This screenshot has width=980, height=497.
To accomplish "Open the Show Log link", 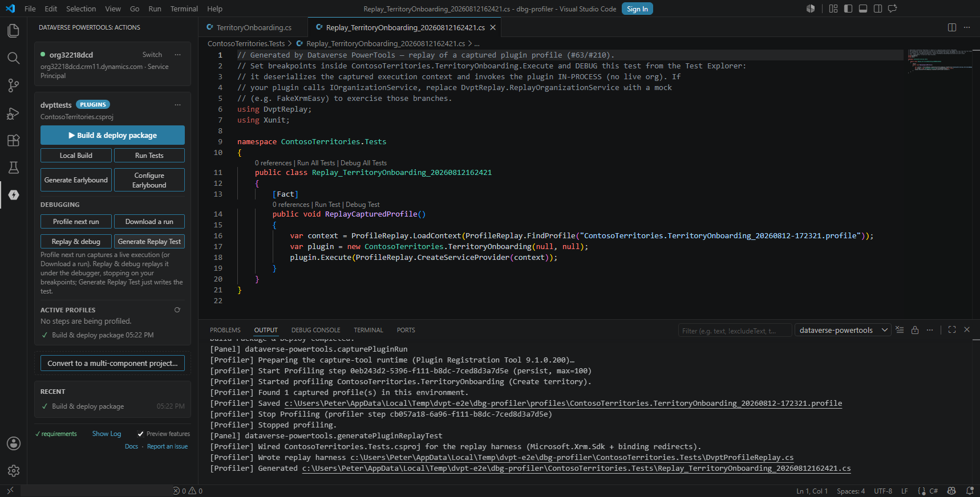I will coord(107,434).
